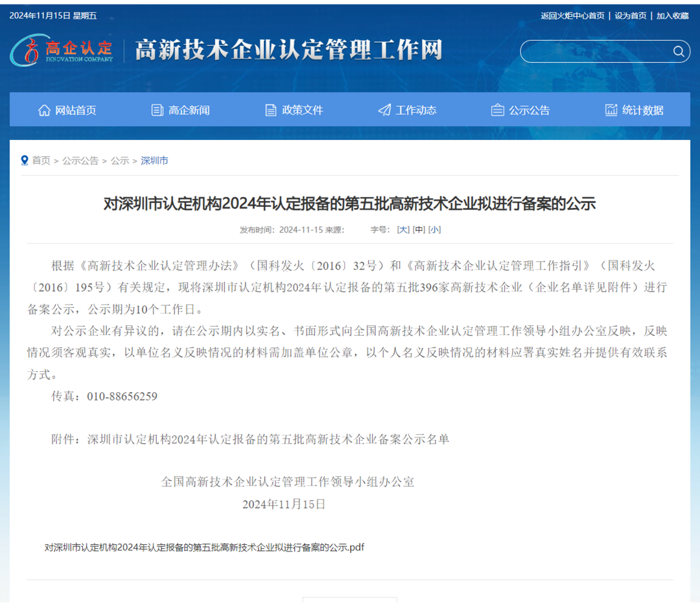Image resolution: width=700 pixels, height=613 pixels.
Task: Open the 公示 breadcrumb link
Action: click(x=120, y=161)
